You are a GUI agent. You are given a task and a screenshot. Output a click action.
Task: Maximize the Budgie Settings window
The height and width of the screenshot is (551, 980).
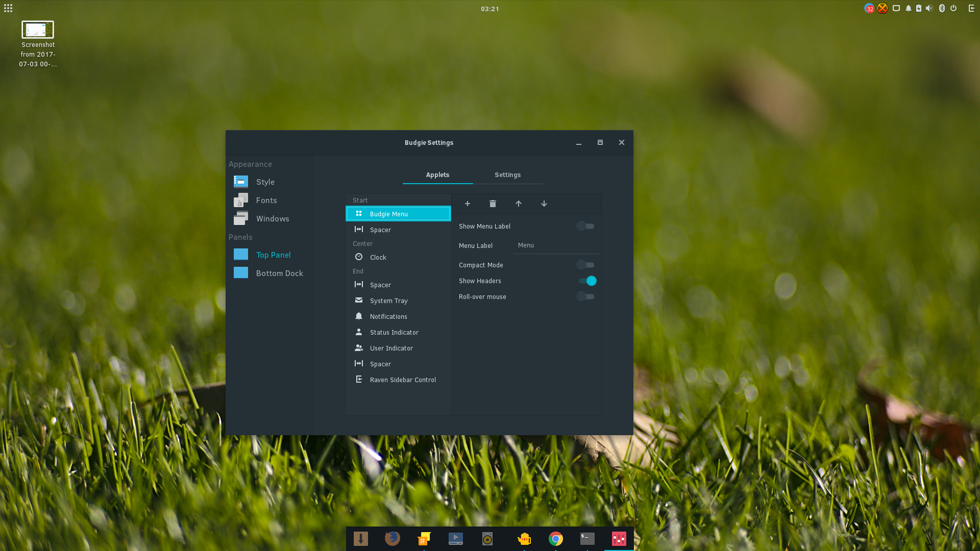[x=600, y=143]
